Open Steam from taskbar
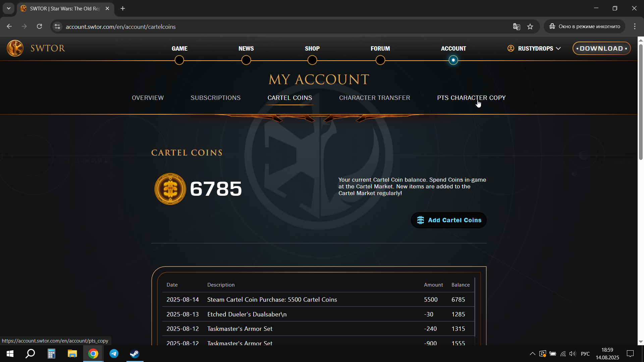Screen dimensions: 644x362 tap(135, 354)
